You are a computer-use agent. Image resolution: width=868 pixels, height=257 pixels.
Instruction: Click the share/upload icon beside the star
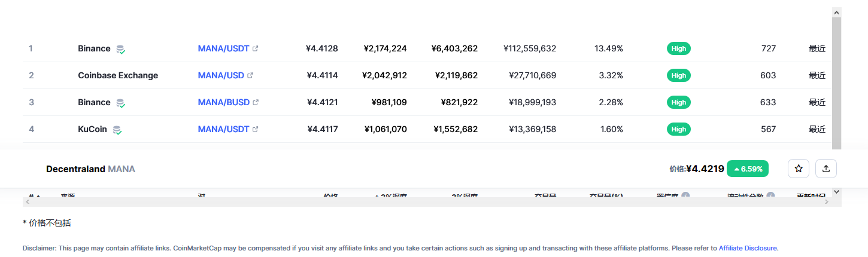(826, 169)
